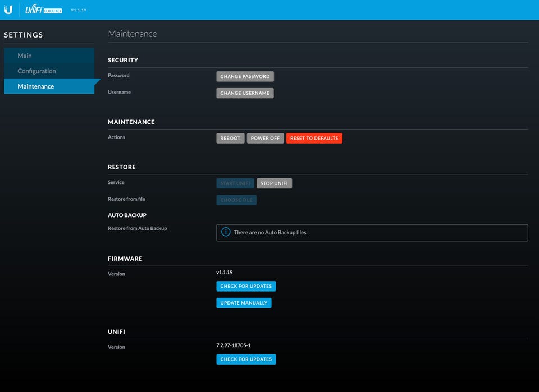Image resolution: width=539 pixels, height=392 pixels.
Task: Click the Actions label
Action: pos(116,137)
